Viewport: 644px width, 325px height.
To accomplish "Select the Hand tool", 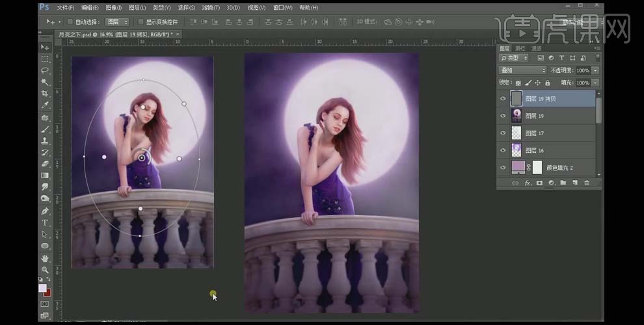I will 45,258.
